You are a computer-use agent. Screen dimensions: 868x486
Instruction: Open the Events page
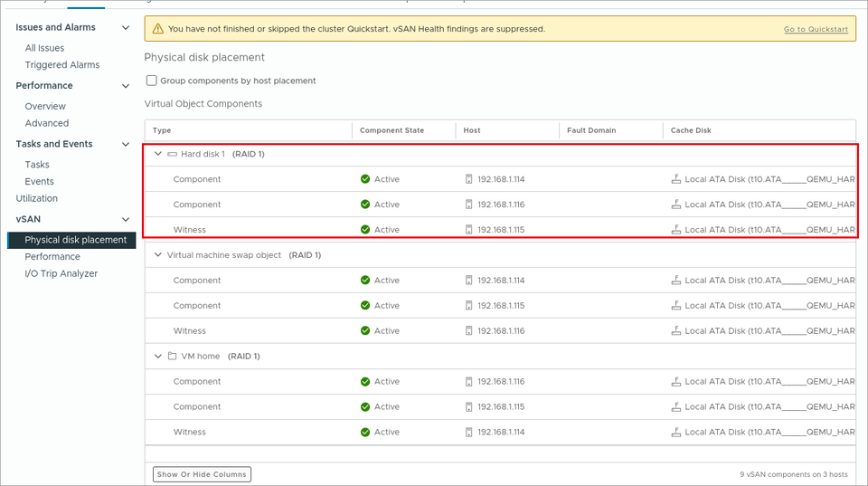tap(39, 181)
